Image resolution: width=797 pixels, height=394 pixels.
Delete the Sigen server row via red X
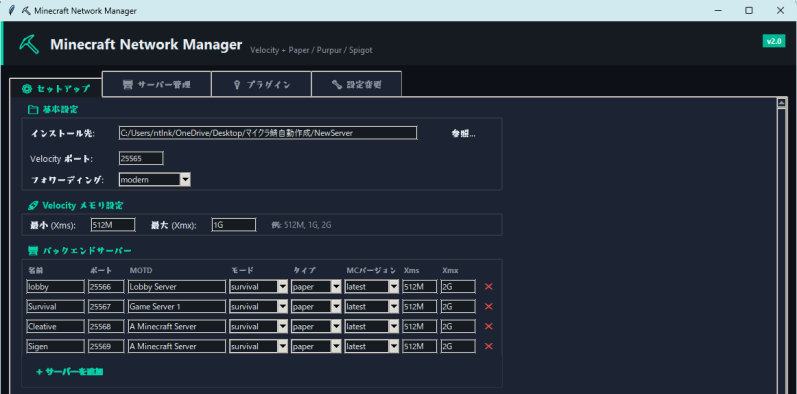[x=488, y=346]
